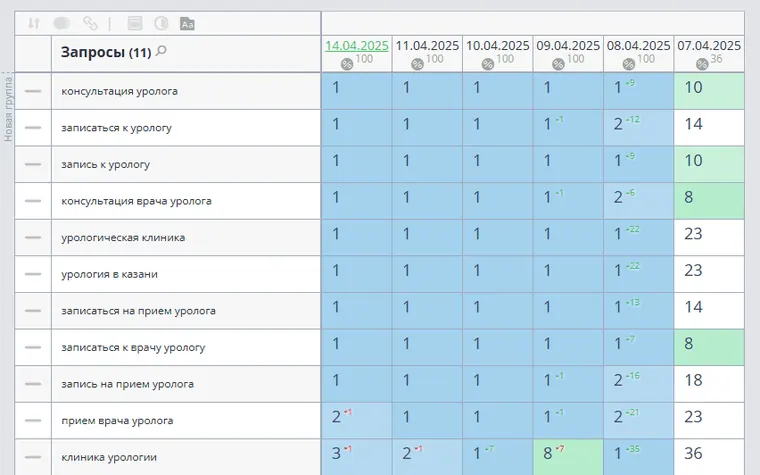Click dash icon of консультация уролога row
The image size is (760, 475).
tap(33, 91)
